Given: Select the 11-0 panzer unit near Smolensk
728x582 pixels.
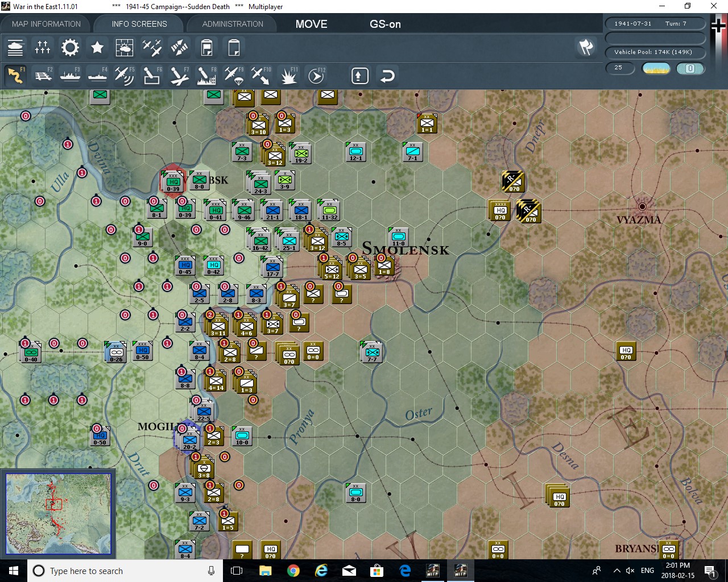Looking at the screenshot, I should pyautogui.click(x=399, y=236).
